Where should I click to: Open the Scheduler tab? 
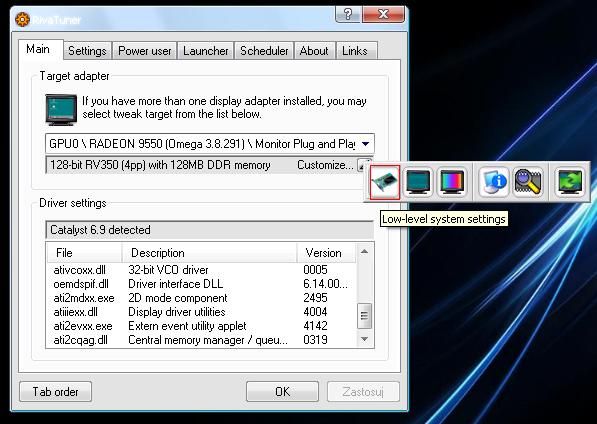[264, 51]
